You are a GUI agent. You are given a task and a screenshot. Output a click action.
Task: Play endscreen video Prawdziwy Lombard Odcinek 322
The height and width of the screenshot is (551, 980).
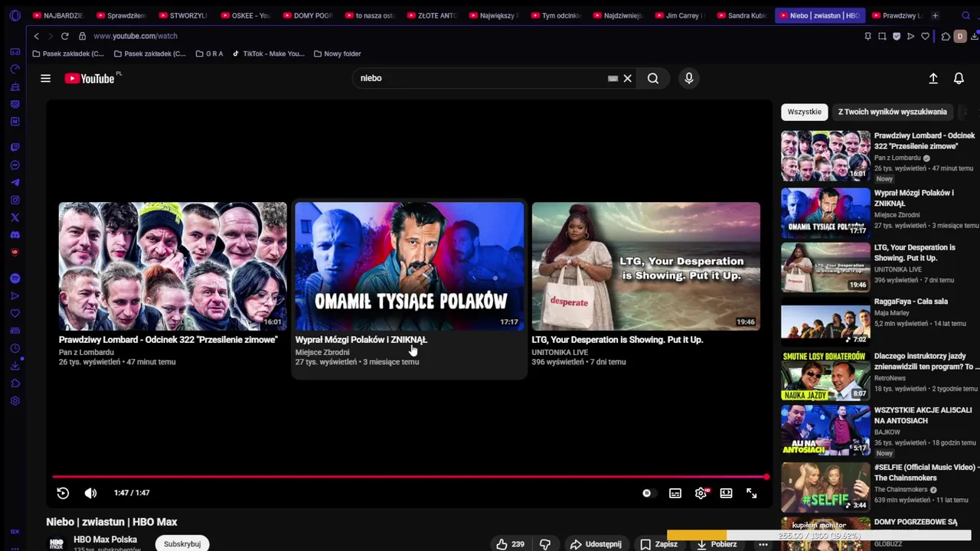coord(173,266)
